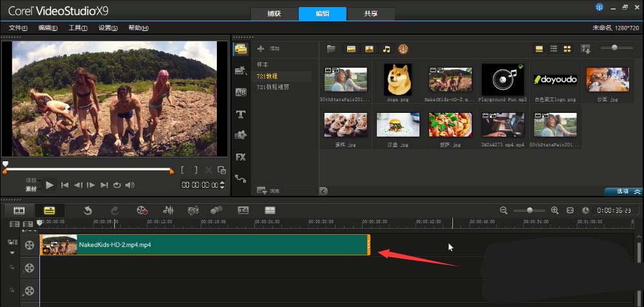
Task: Switch to the 共享 (Share) tab
Action: [370, 14]
